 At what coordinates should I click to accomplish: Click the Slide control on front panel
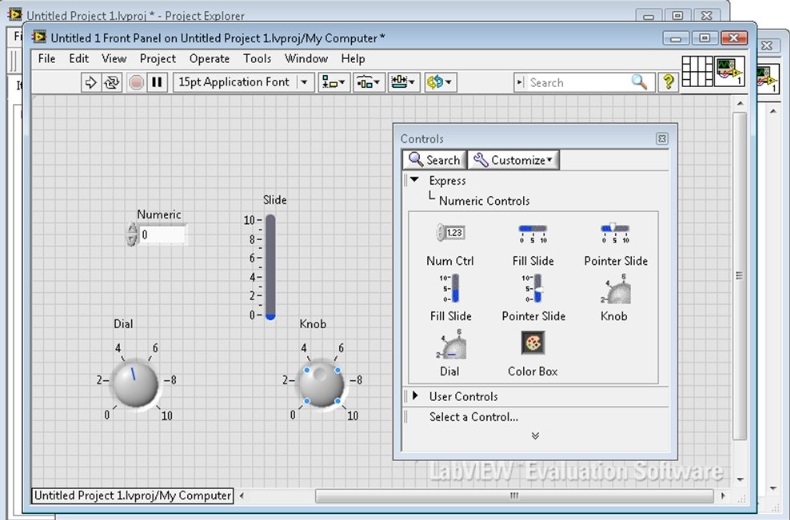coord(270,266)
